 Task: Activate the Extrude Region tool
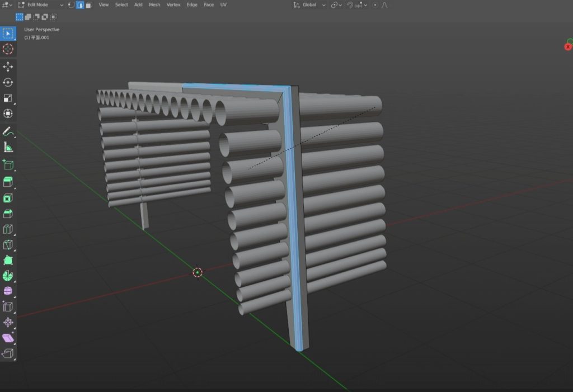[x=8, y=182]
